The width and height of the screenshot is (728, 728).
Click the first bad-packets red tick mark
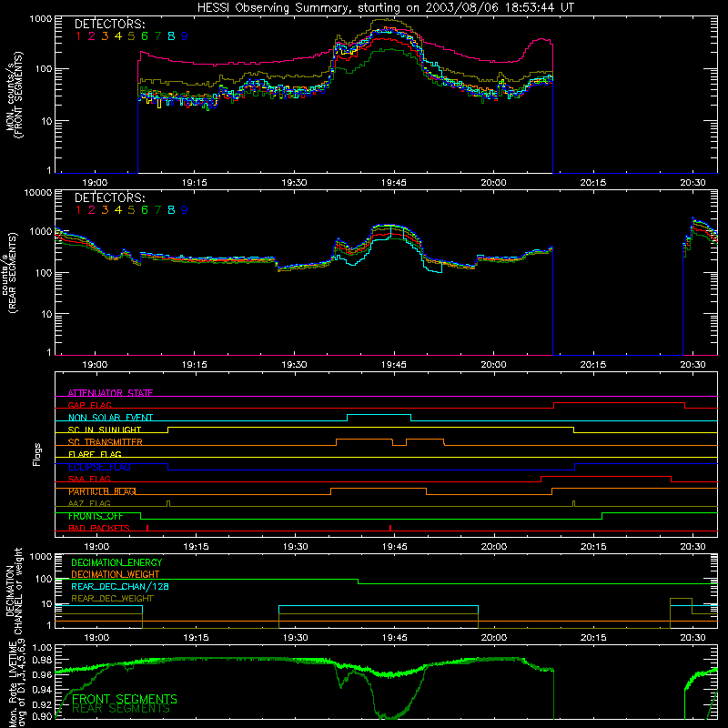pyautogui.click(x=147, y=528)
